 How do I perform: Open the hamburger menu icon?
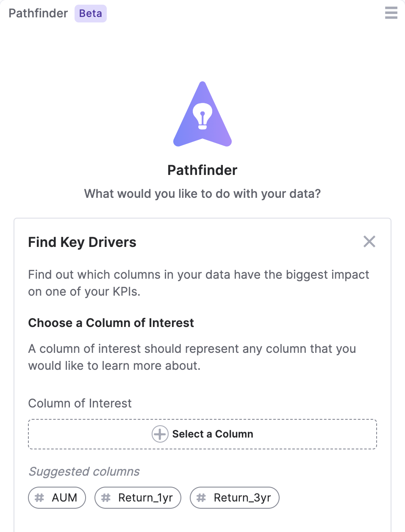[391, 13]
